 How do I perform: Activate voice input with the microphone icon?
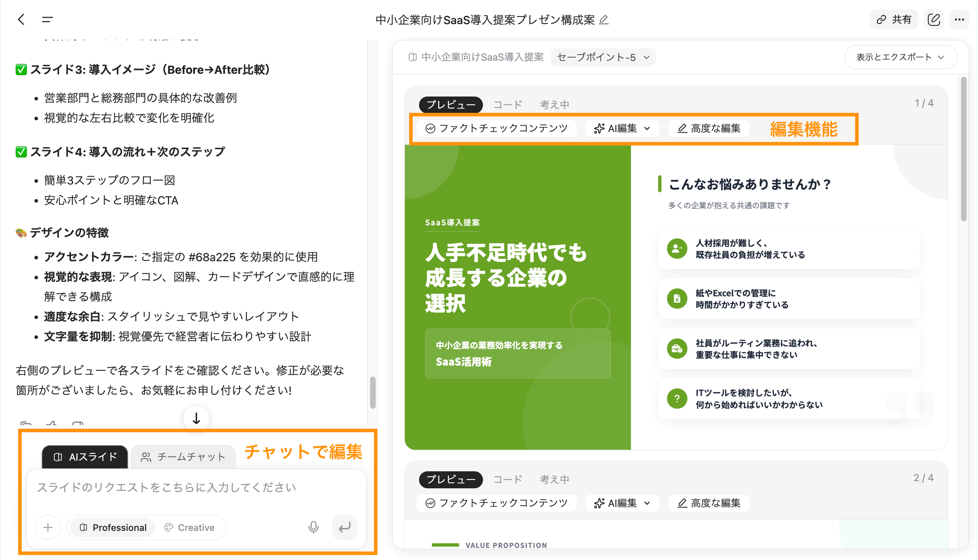(x=313, y=527)
